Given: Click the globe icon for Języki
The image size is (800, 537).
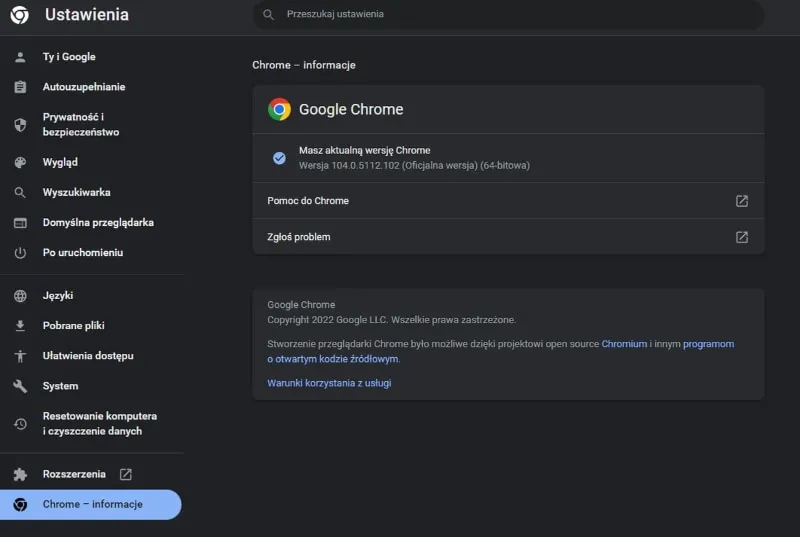Looking at the screenshot, I should point(20,296).
